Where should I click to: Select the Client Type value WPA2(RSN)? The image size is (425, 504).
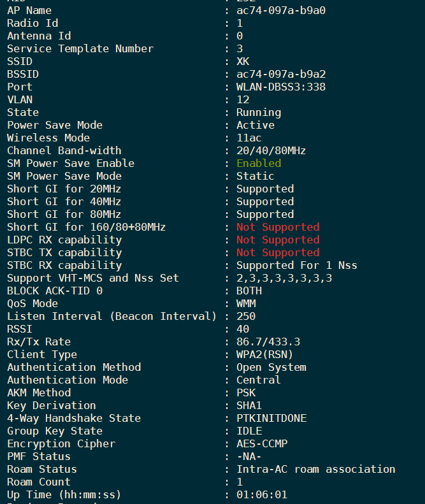click(x=265, y=354)
